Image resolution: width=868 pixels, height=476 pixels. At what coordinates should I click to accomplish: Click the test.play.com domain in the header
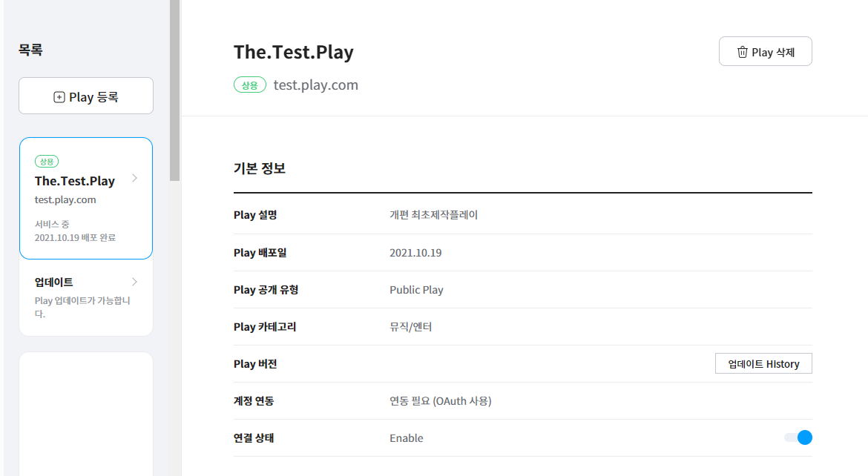coord(316,85)
